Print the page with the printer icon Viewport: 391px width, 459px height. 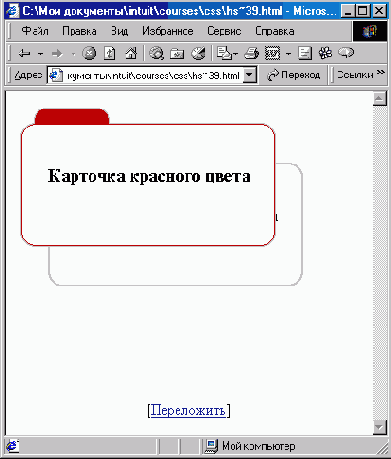(252, 53)
